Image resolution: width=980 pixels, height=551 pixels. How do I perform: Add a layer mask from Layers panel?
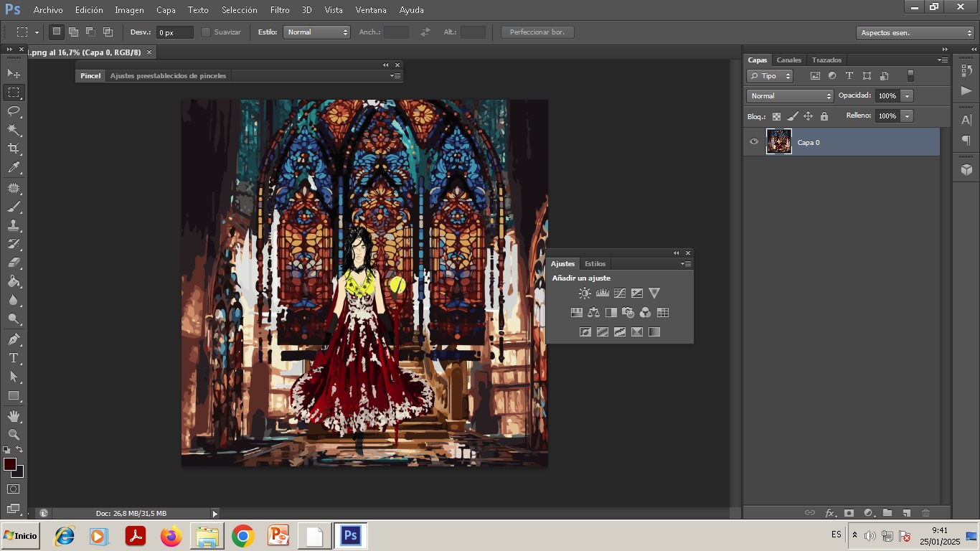849,513
